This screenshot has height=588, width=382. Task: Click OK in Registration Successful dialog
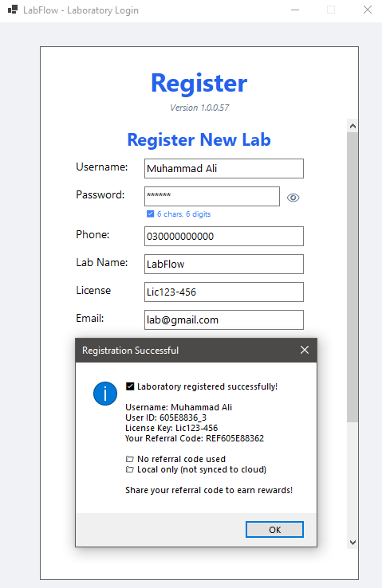coord(274,530)
